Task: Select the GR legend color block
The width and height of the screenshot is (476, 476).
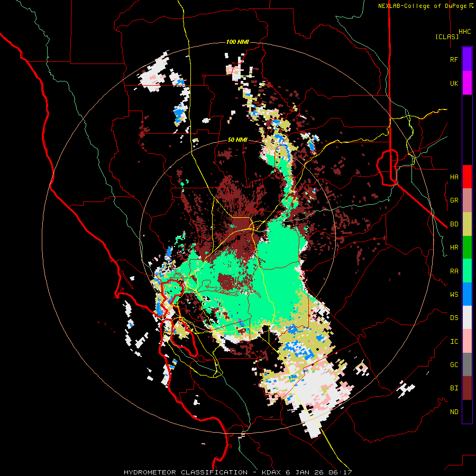Action: [467, 200]
